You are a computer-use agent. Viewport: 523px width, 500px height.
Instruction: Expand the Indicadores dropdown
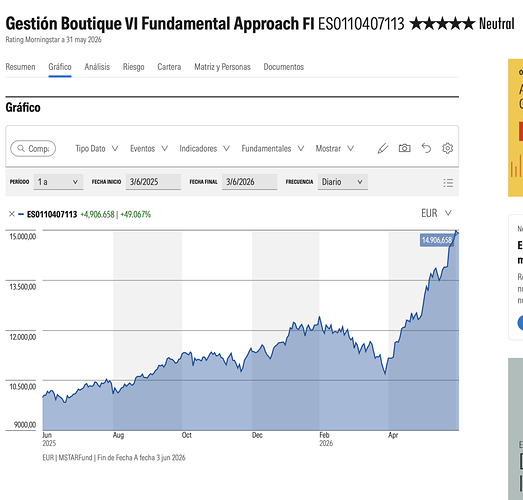tap(204, 148)
